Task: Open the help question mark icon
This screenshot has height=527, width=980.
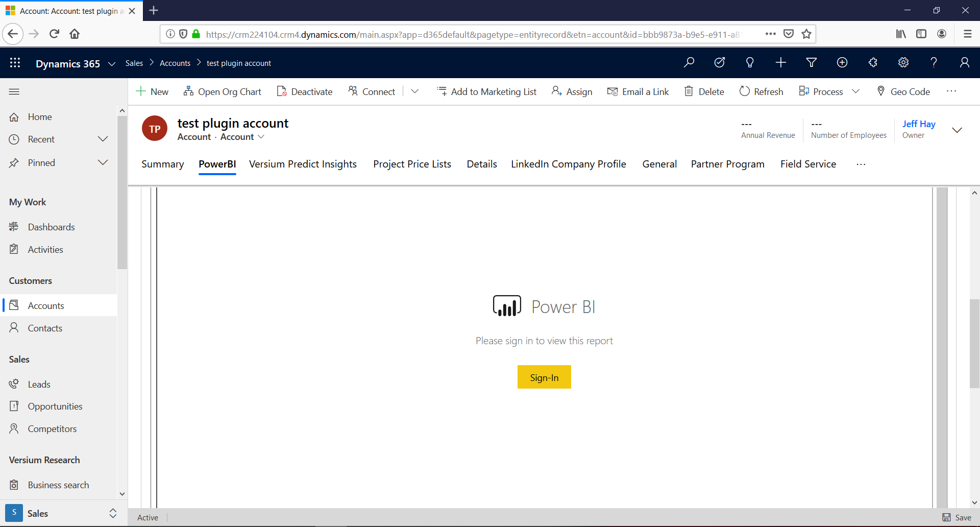Action: click(x=934, y=62)
